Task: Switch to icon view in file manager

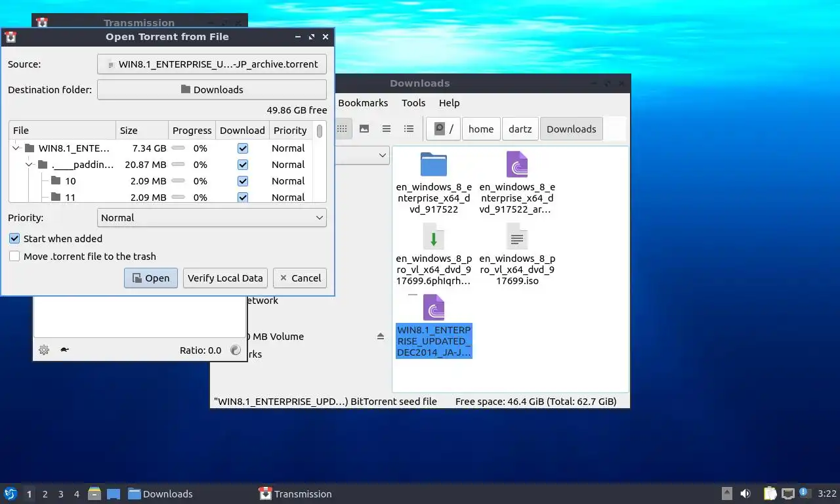Action: (x=342, y=129)
